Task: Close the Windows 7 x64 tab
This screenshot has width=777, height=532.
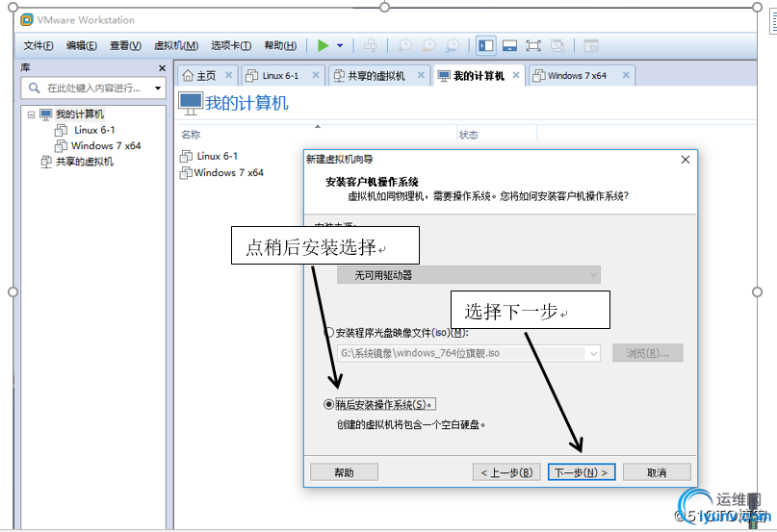Action: 626,75
